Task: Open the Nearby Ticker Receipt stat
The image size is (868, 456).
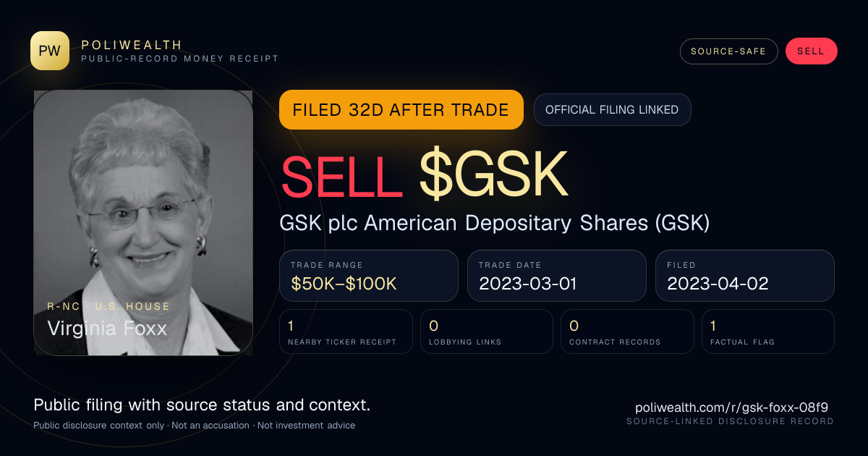Action: point(346,332)
